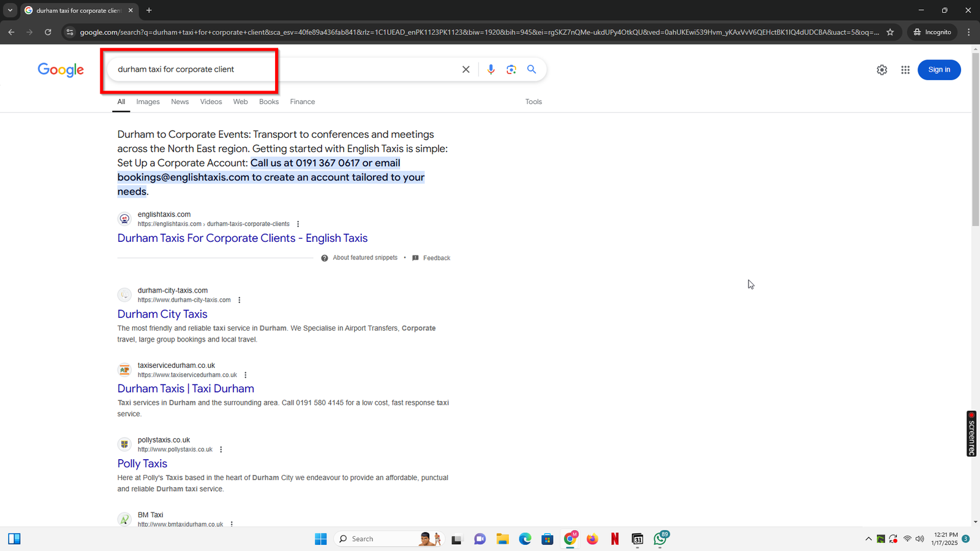Submit search with magnifier icon
This screenshot has height=551, width=980.
click(x=532, y=70)
